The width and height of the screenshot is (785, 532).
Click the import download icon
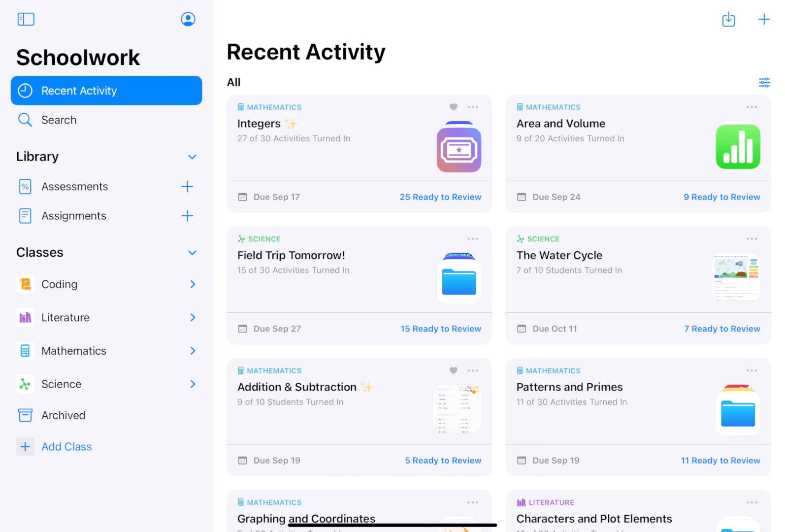pos(728,19)
